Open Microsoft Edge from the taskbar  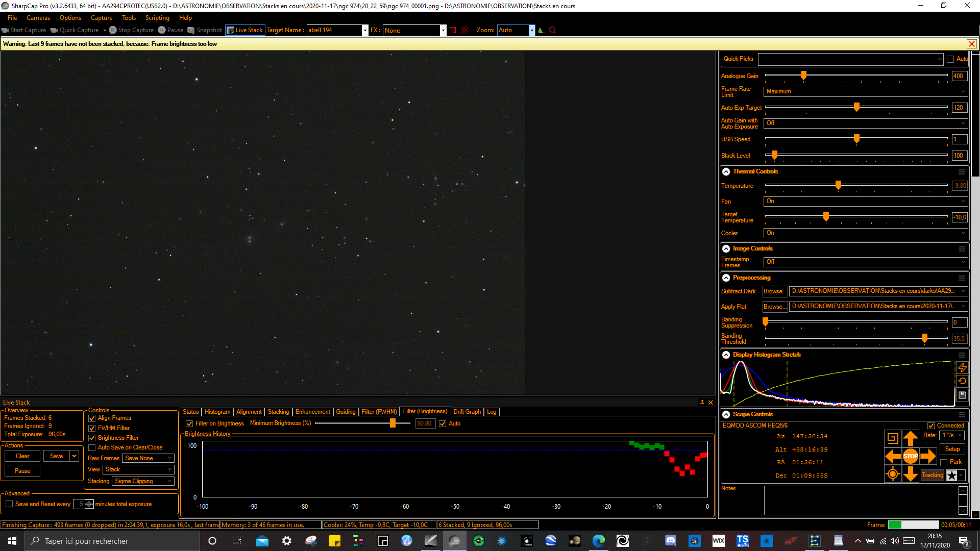click(x=598, y=541)
